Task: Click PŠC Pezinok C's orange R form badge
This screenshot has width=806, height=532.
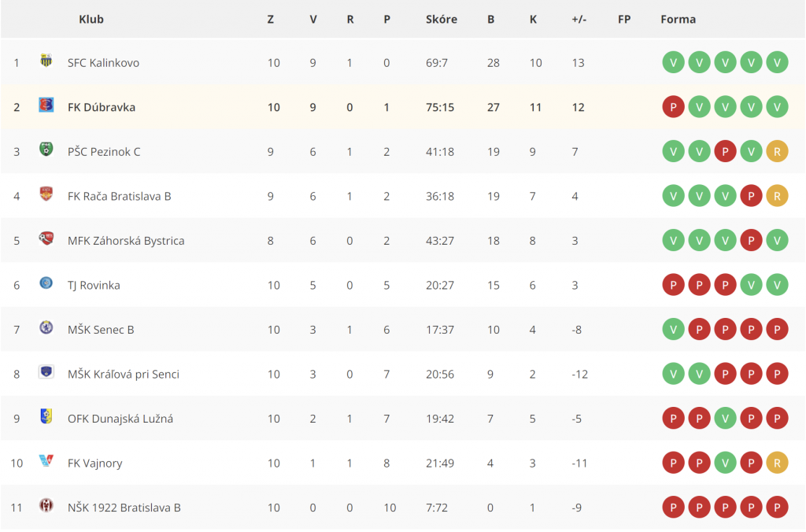Action: (x=777, y=152)
